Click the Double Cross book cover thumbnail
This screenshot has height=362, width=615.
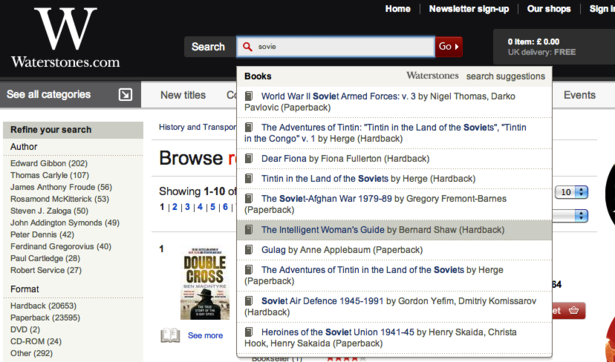click(205, 283)
